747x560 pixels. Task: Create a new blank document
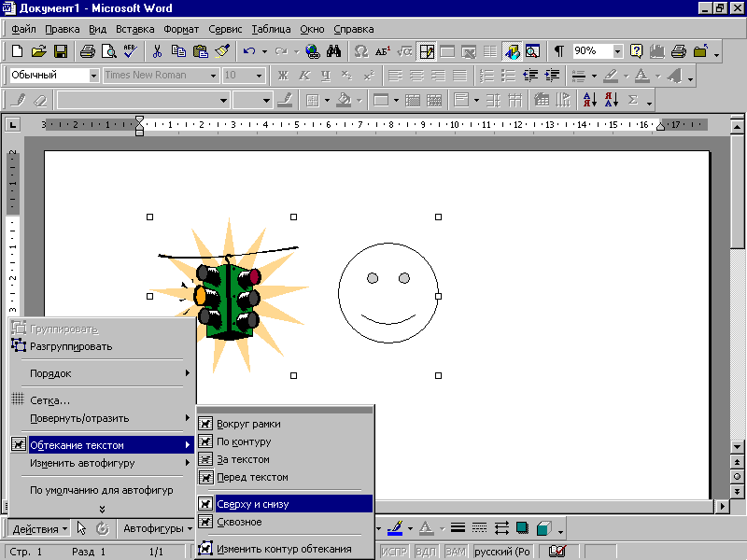point(17,51)
